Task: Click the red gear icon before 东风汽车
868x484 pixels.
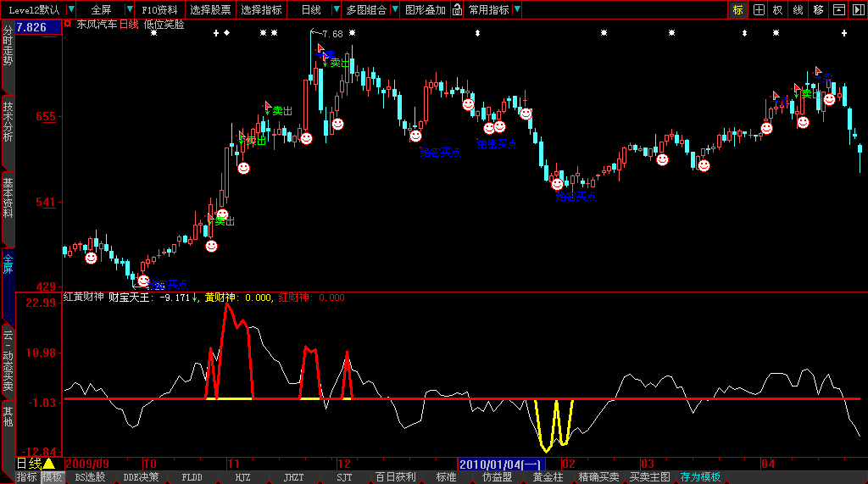Action: click(x=68, y=24)
